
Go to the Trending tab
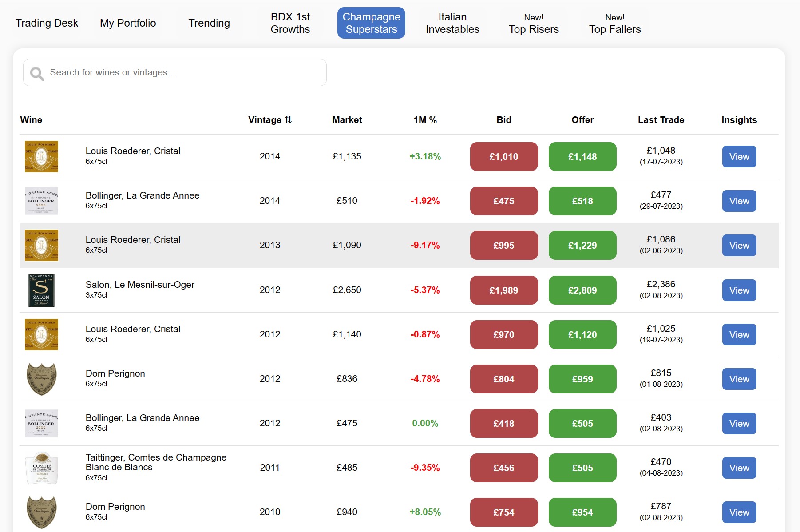209,23
